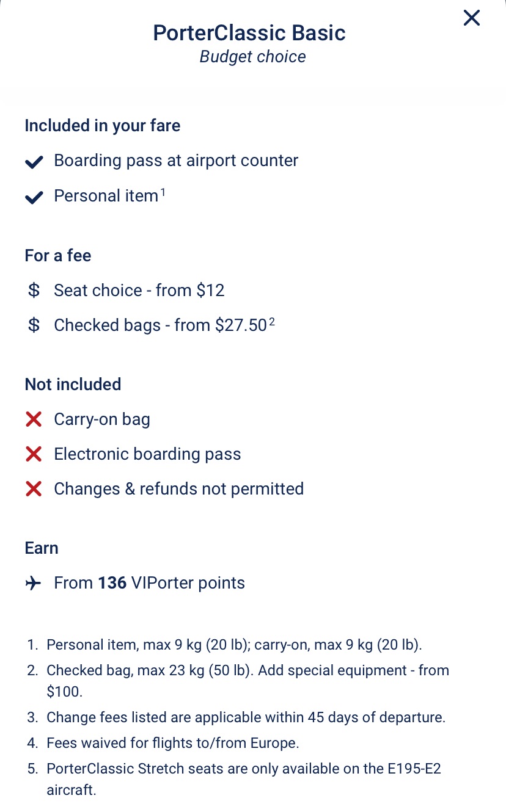
Task: Tap the dollar icon beside Seat choice
Action: tap(34, 291)
